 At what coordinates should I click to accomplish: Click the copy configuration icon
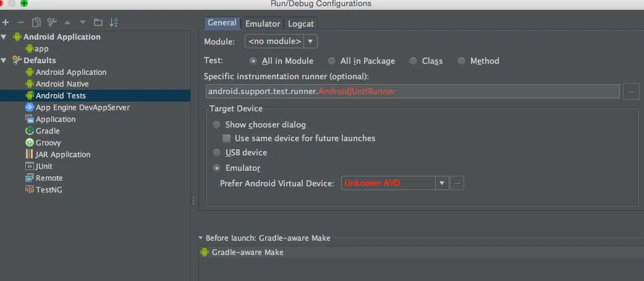36,22
